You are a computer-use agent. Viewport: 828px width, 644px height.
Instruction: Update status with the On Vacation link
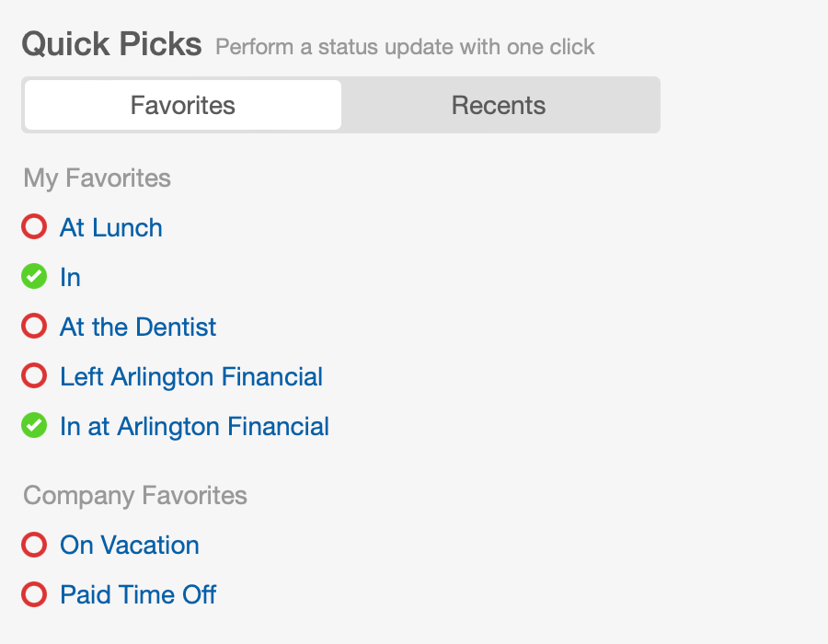tap(130, 546)
